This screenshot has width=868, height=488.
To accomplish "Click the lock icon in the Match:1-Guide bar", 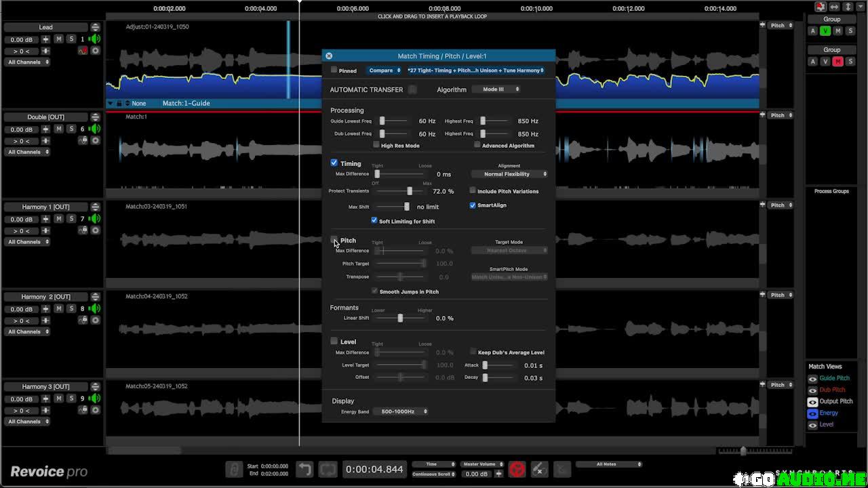I will pyautogui.click(x=119, y=103).
